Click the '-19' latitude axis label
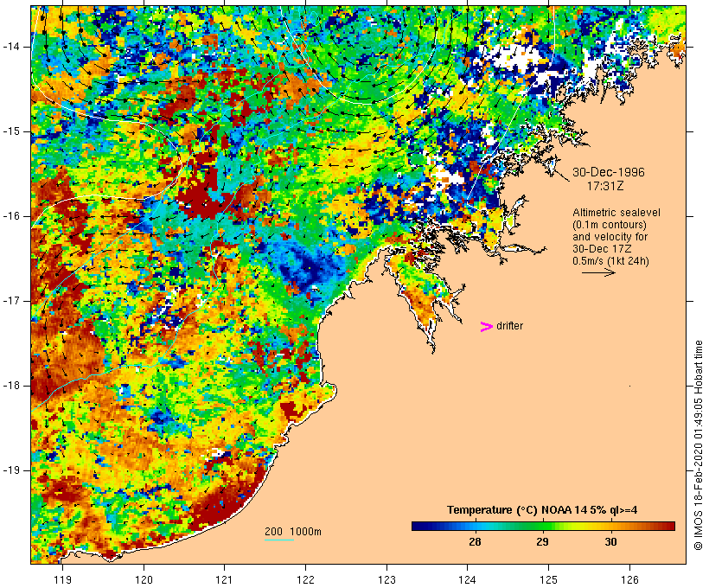This screenshot has width=709, height=588. 11,470
